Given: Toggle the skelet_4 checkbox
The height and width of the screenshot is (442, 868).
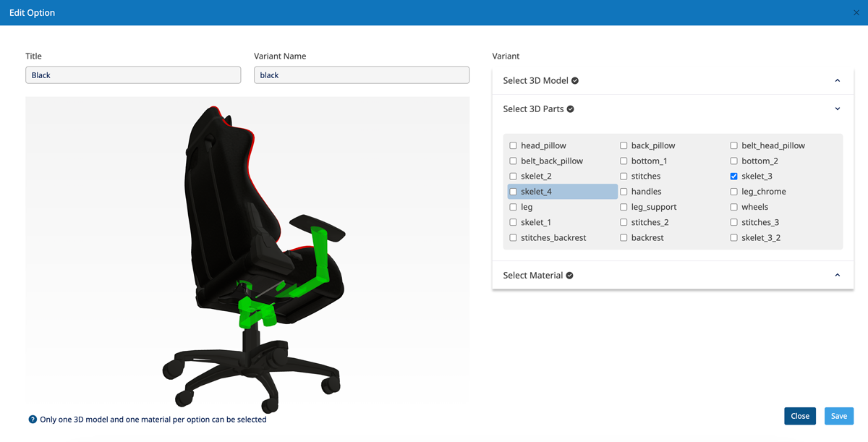Looking at the screenshot, I should (514, 191).
